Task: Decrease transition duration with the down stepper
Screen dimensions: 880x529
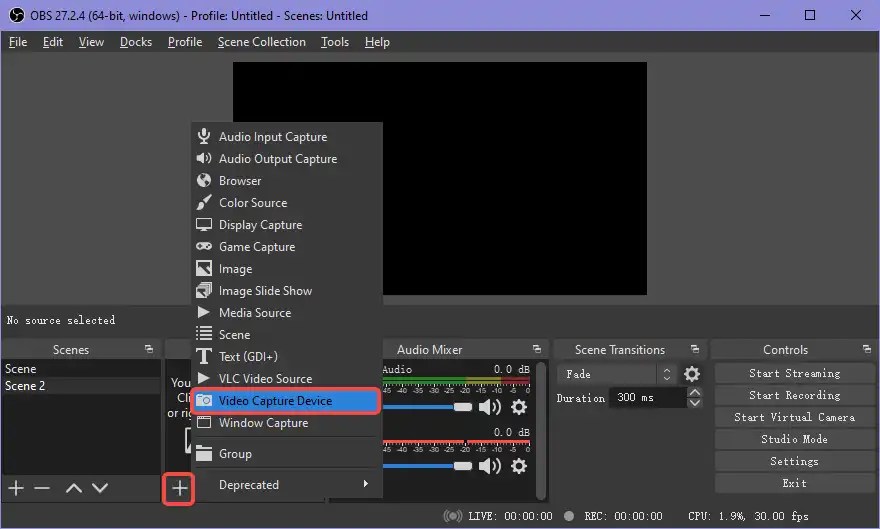Action: [x=695, y=403]
